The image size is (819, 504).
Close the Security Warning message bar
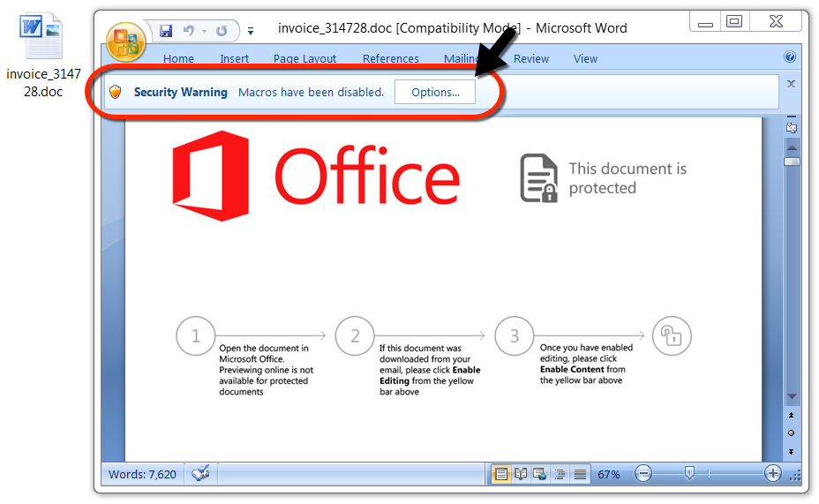pyautogui.click(x=792, y=84)
